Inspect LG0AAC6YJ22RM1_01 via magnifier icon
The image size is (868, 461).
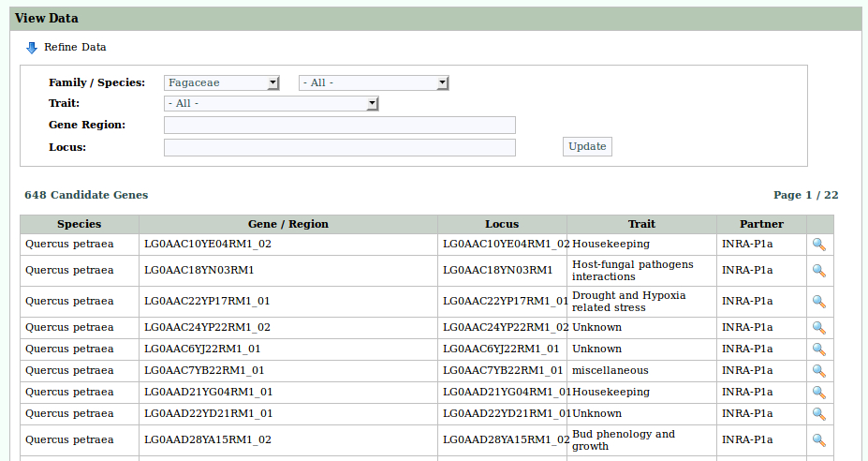(818, 349)
